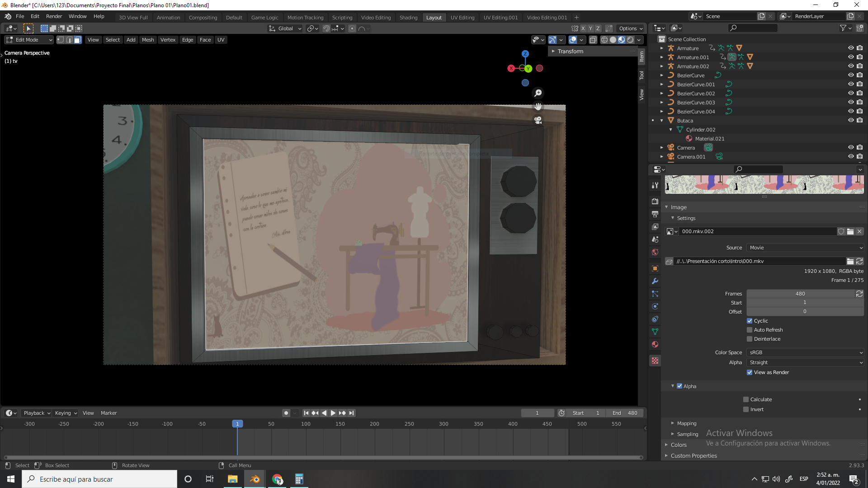The width and height of the screenshot is (868, 488).
Task: Open the Render menu
Action: click(54, 16)
